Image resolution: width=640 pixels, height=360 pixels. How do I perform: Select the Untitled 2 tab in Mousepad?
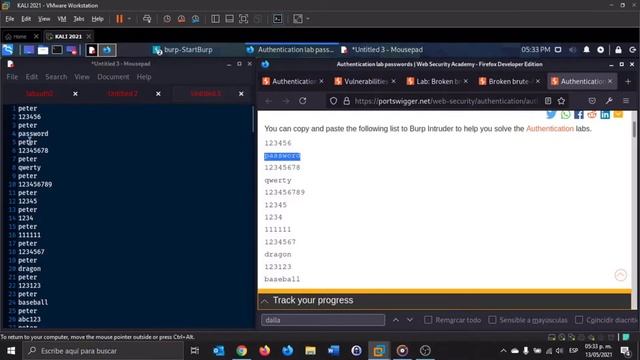point(122,93)
